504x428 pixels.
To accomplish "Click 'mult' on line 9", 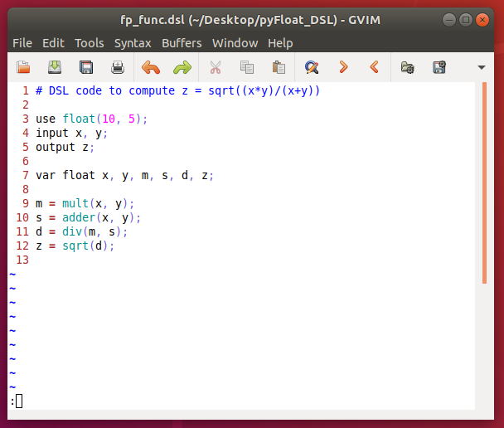I will (x=75, y=203).
